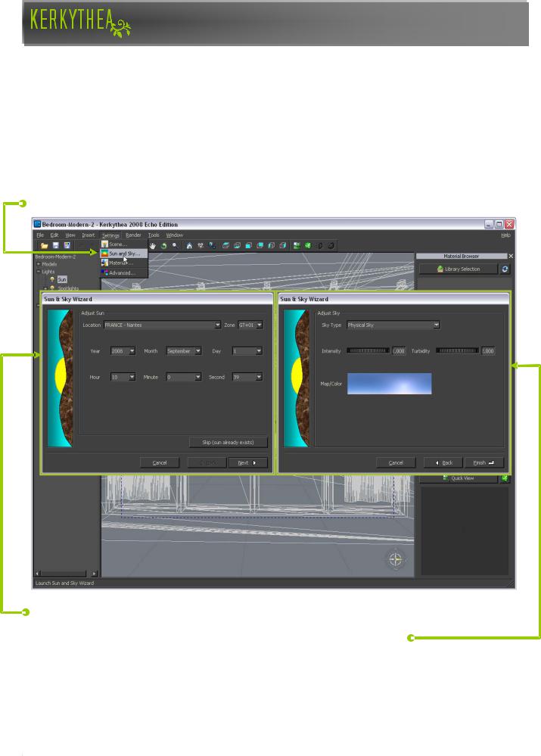Viewport: 541px width, 756px height.
Task: Click the Turbidity value field
Action: [x=488, y=351]
